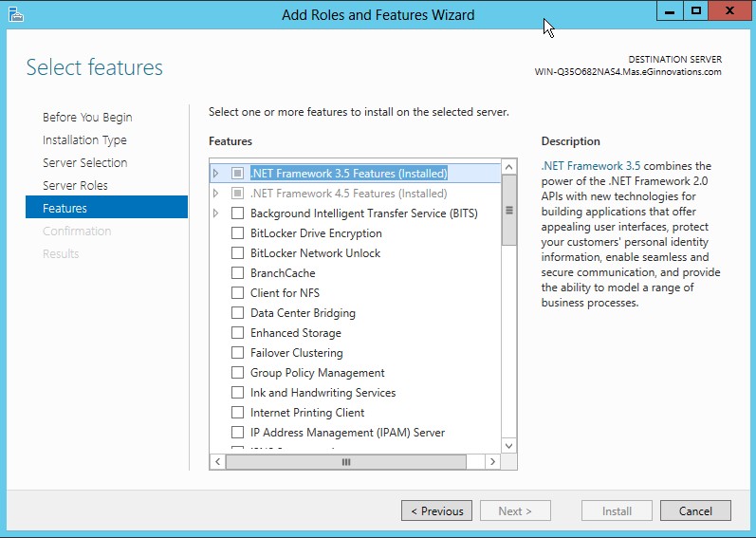Click the horizontal scroll left arrow

[x=218, y=462]
